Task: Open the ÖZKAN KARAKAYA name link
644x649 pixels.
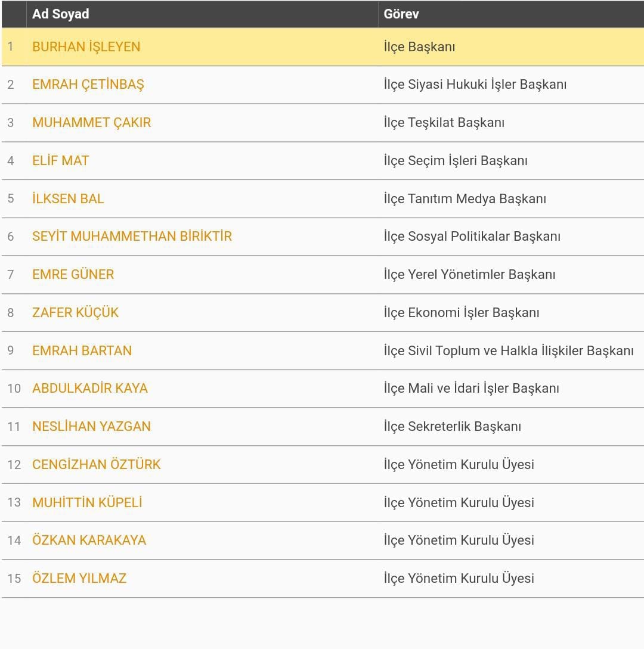Action: coord(89,540)
